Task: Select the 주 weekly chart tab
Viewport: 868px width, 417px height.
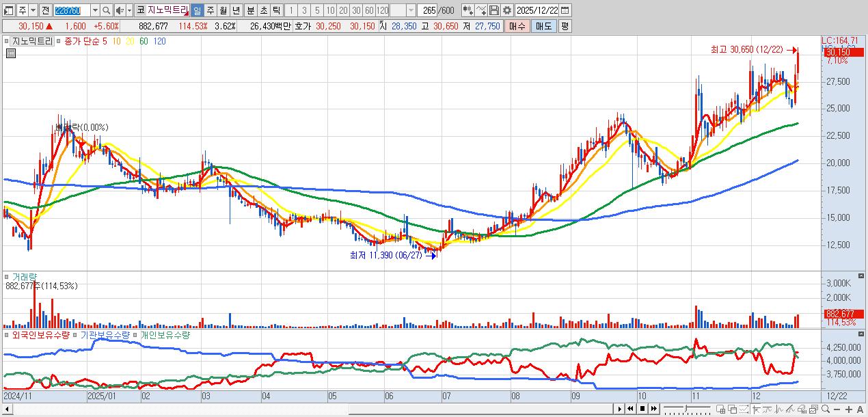Action: pyautogui.click(x=211, y=10)
